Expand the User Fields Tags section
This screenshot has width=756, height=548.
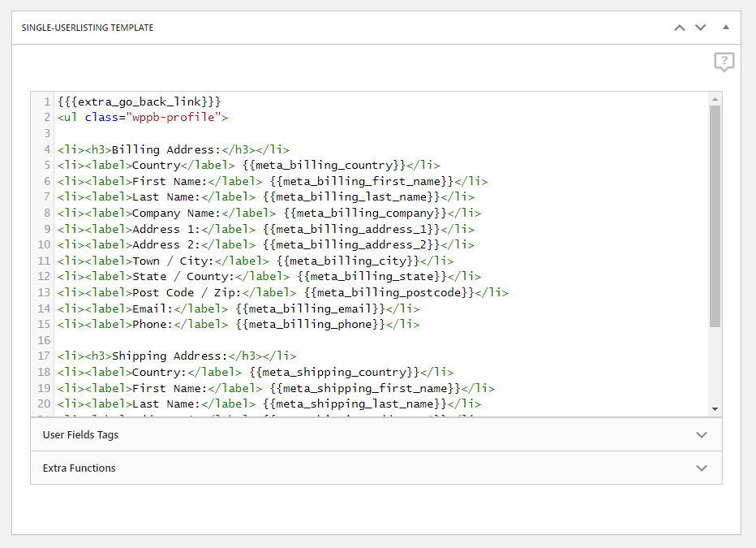pos(376,434)
